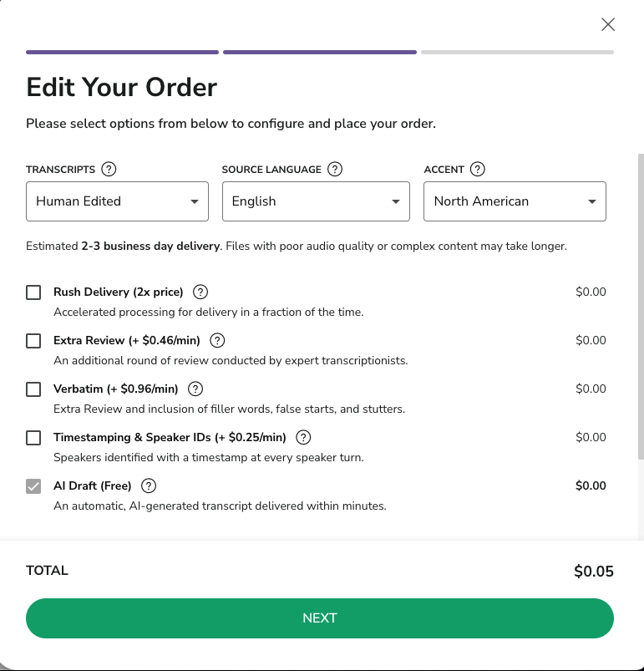Viewport: 644px width, 671px height.
Task: Open the Accent North American dropdown
Action: click(515, 201)
